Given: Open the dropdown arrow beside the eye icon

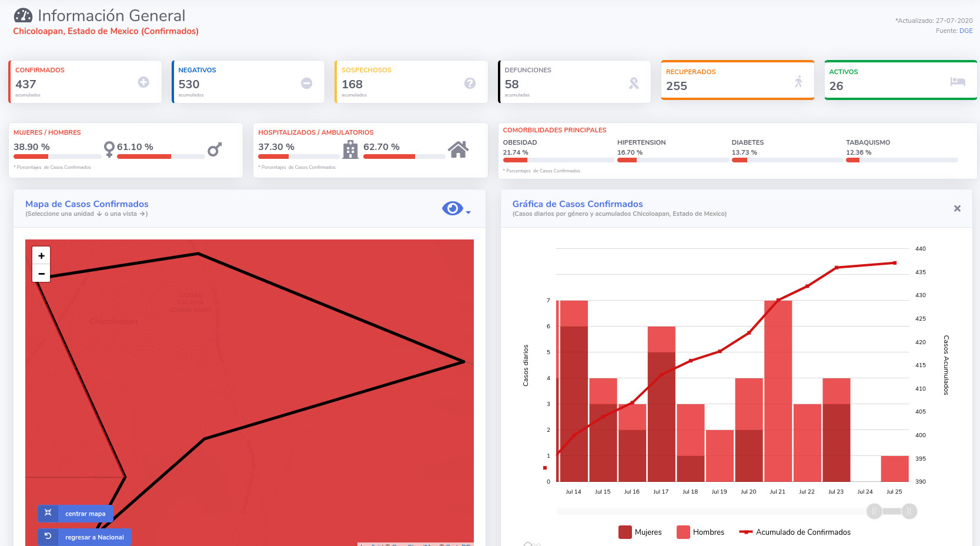Looking at the screenshot, I should 469,212.
